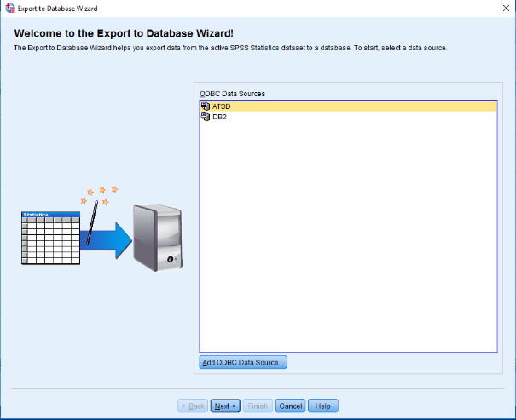Choose the ATSD entry text
Viewport: 516px width, 420px height.
[x=222, y=106]
